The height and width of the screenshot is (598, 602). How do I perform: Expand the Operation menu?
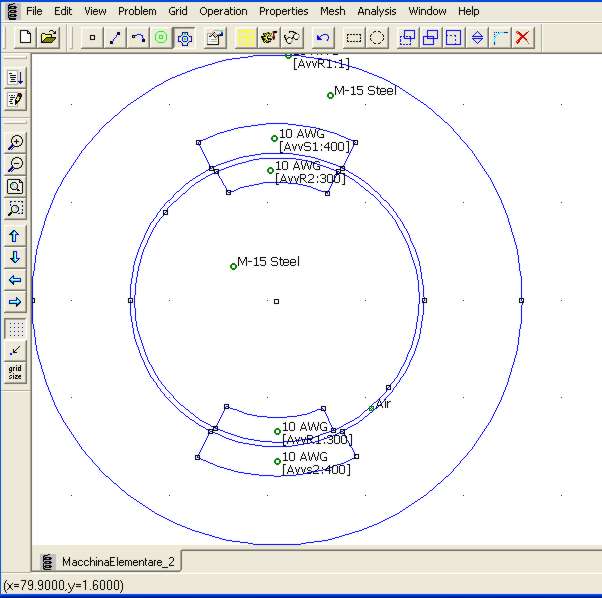[x=223, y=11]
